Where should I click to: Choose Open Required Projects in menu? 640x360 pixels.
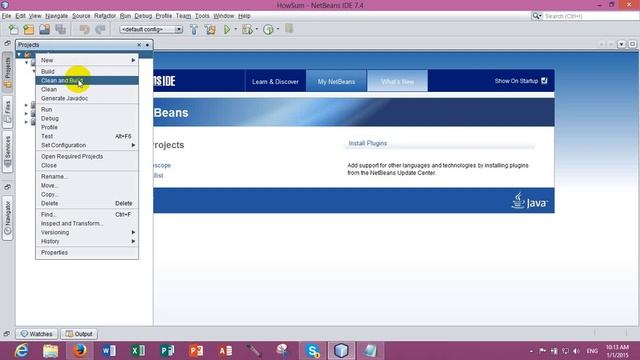tap(87, 157)
